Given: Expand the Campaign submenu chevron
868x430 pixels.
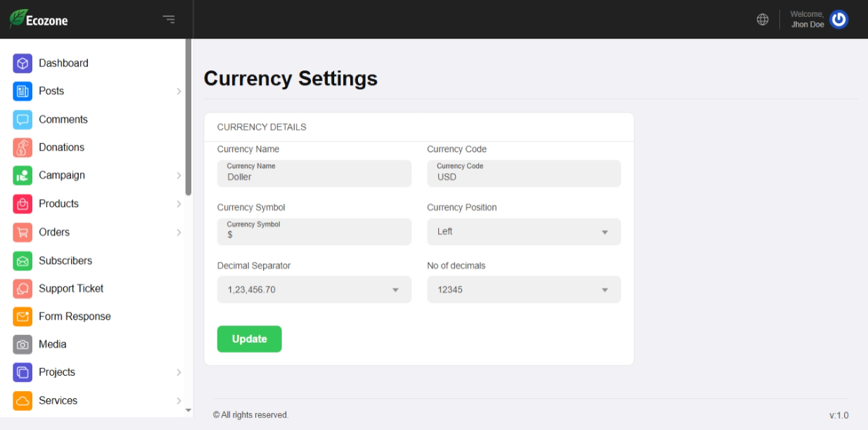Looking at the screenshot, I should (179, 175).
